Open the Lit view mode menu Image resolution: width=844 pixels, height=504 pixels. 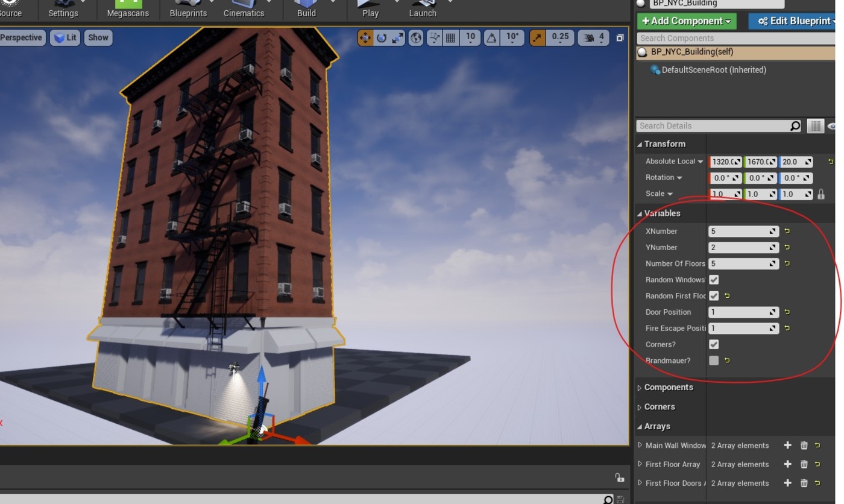65,37
